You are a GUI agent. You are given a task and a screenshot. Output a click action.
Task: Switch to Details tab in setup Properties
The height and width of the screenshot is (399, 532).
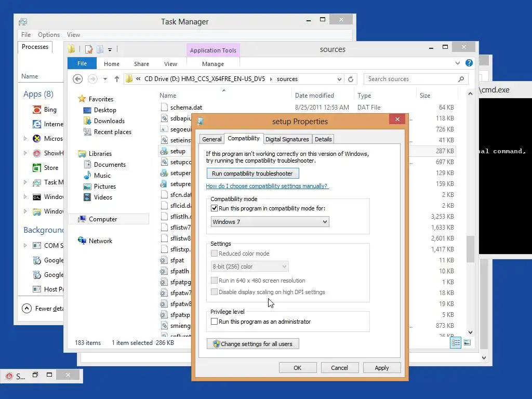click(x=323, y=139)
